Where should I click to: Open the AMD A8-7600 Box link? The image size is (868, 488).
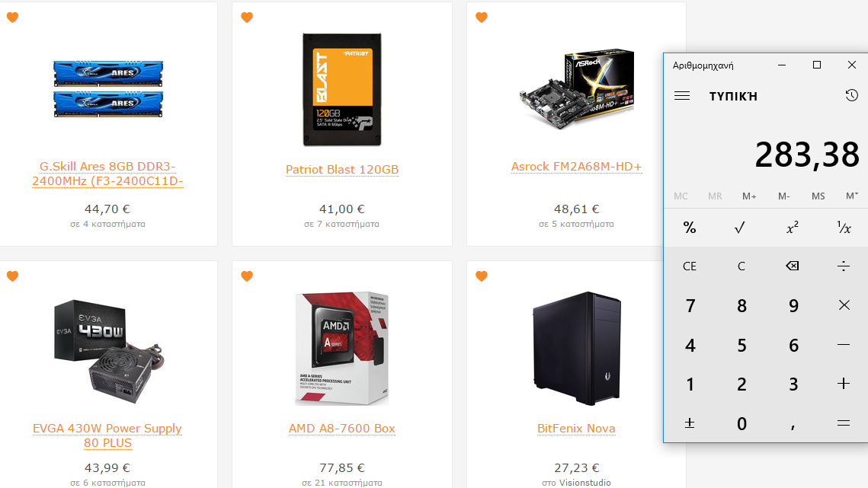tap(342, 429)
